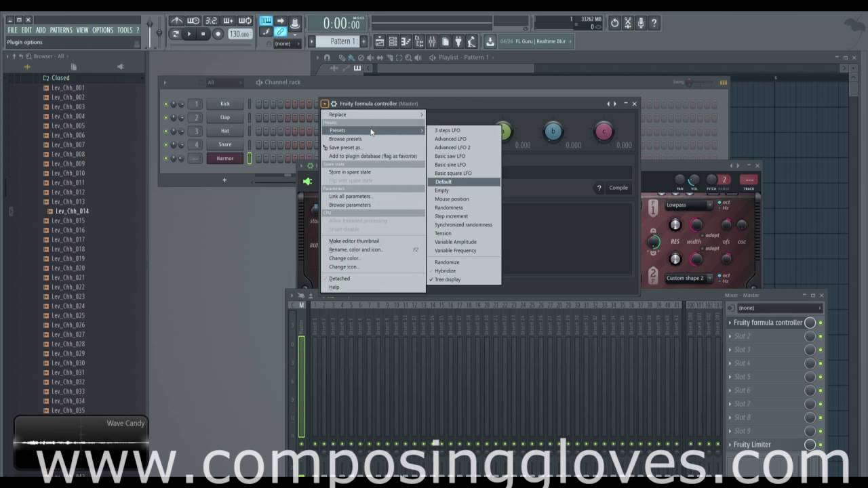Choose 'Save preset as..' menu entry
The image size is (868, 488).
pyautogui.click(x=373, y=147)
